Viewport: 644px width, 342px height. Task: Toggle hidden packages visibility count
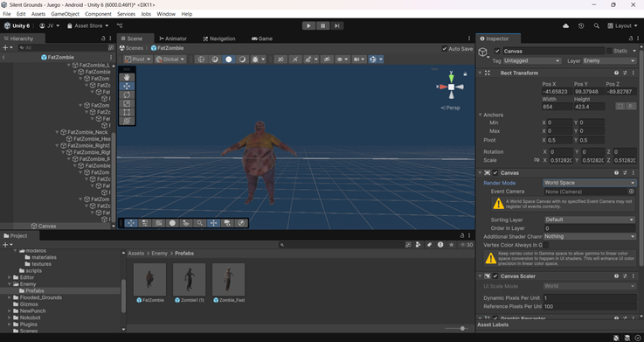[x=466, y=245]
